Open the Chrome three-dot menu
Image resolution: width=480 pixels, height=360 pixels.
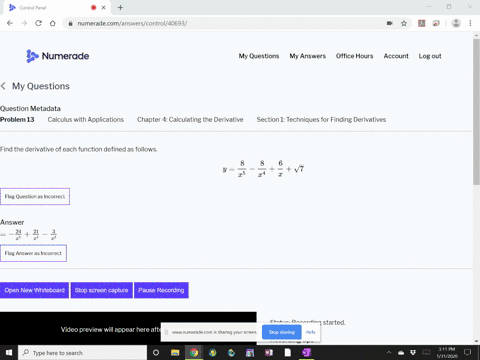(x=470, y=23)
